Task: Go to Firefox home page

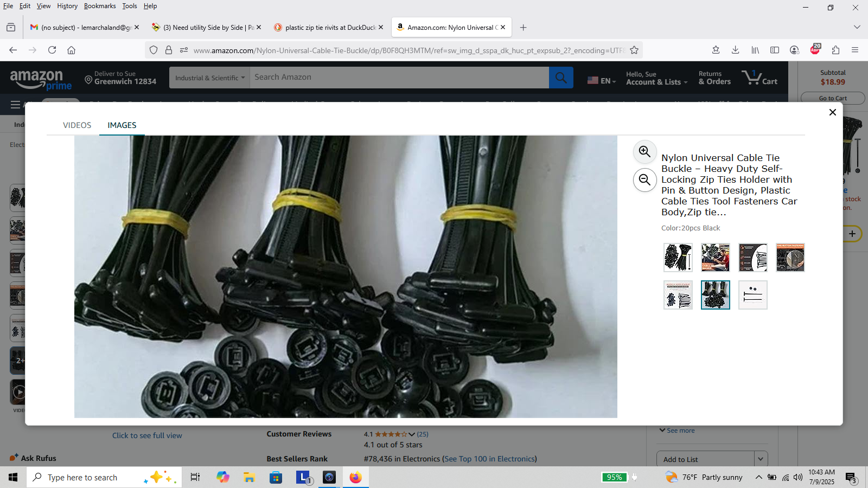Action: 71,50
